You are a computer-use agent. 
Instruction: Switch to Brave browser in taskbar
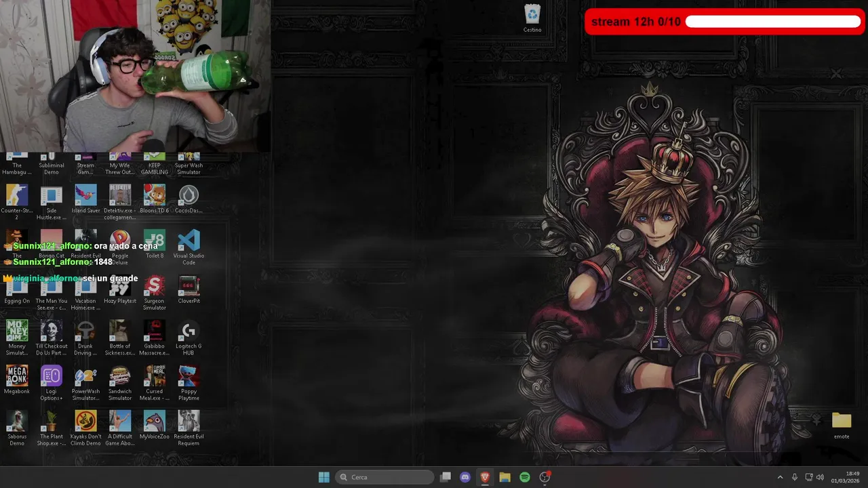click(x=485, y=477)
